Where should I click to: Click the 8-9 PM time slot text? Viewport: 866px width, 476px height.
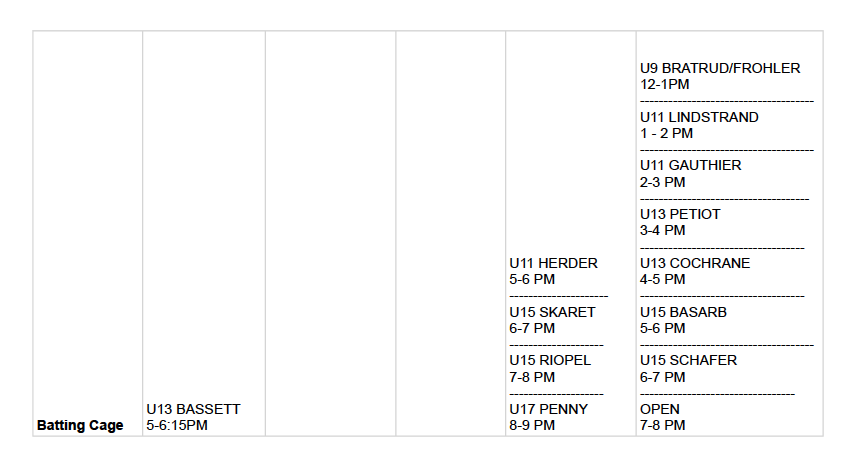(x=532, y=425)
